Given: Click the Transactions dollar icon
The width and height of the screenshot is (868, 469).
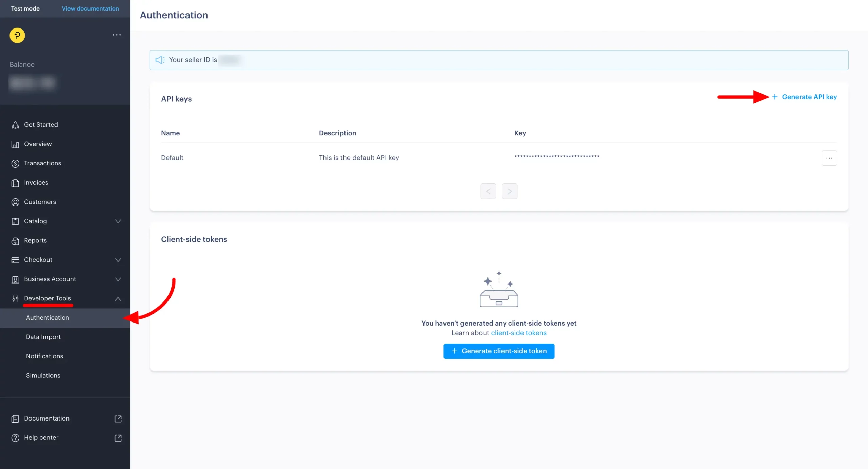Looking at the screenshot, I should coord(15,164).
